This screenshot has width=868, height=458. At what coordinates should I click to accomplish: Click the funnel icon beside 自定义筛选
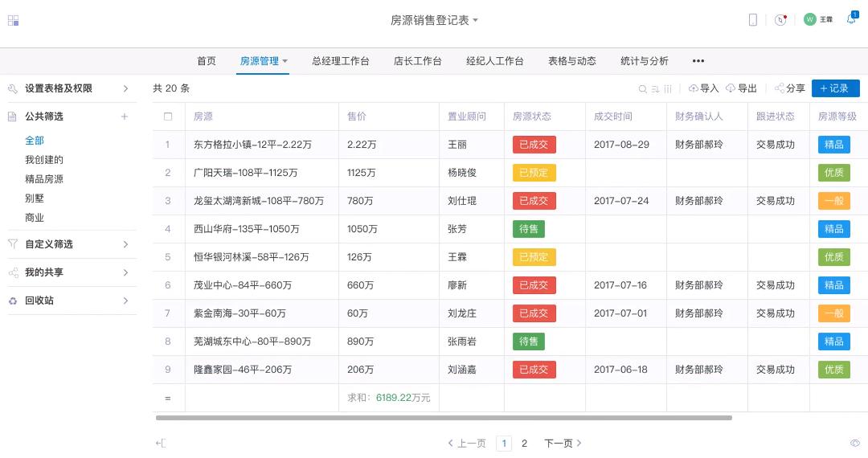point(13,244)
